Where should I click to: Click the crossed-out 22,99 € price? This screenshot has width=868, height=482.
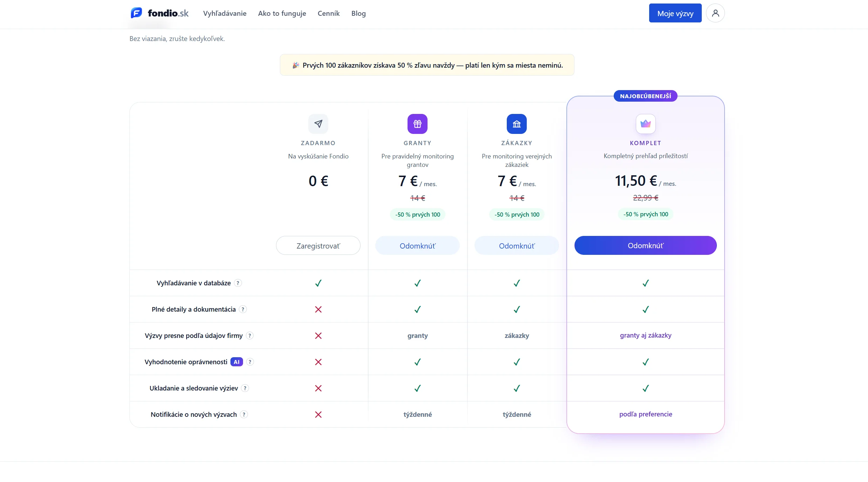coord(646,198)
